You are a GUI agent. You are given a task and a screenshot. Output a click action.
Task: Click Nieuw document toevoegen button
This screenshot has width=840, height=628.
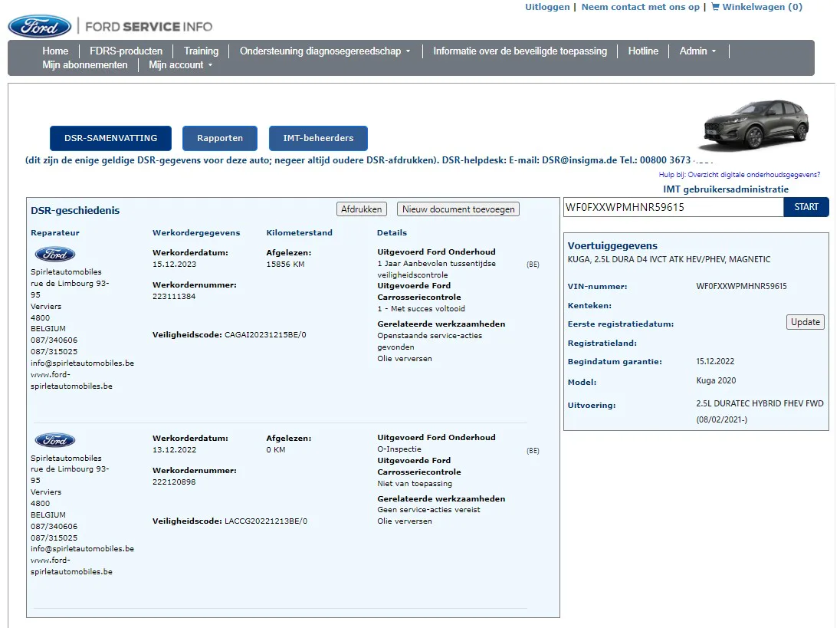pyautogui.click(x=458, y=209)
